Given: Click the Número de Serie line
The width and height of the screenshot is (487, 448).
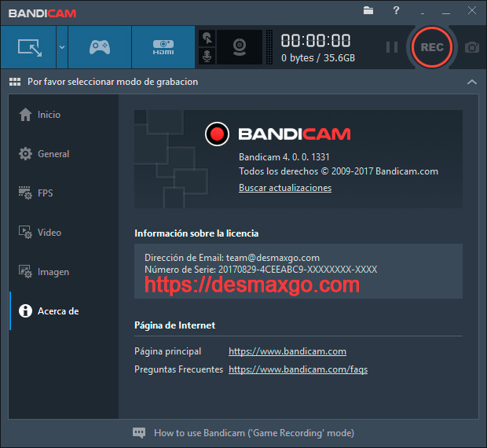Looking at the screenshot, I should coord(261,270).
